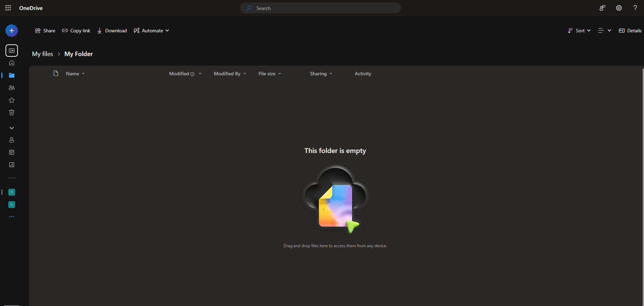Open the Settings gear icon

tap(619, 8)
